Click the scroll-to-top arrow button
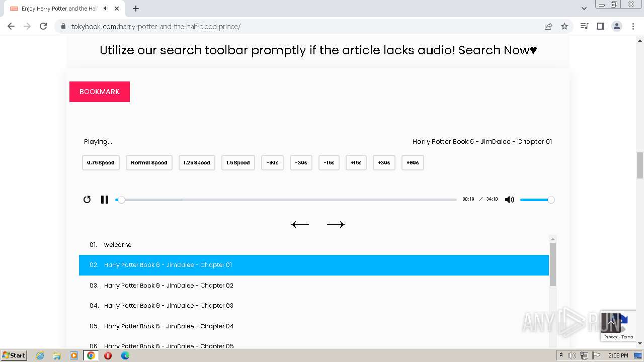Viewport: 644px width, 362px height. point(611,322)
